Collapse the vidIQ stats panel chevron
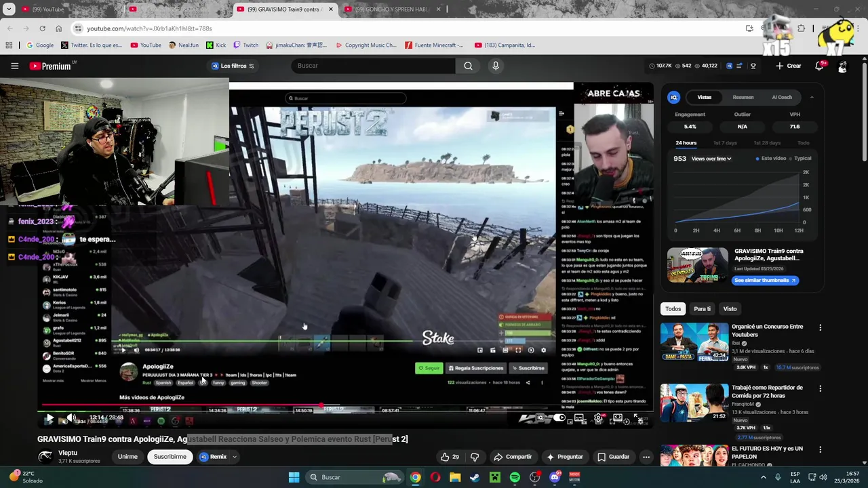 click(x=812, y=98)
